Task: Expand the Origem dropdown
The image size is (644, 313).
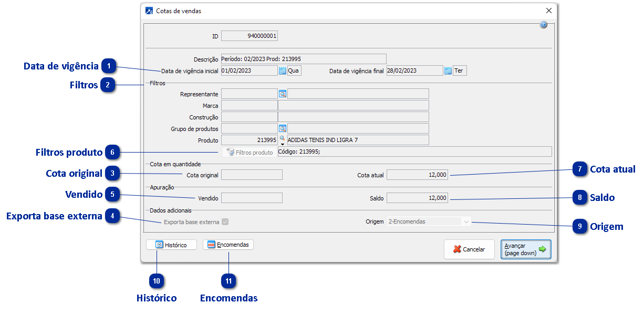Action: point(465,222)
